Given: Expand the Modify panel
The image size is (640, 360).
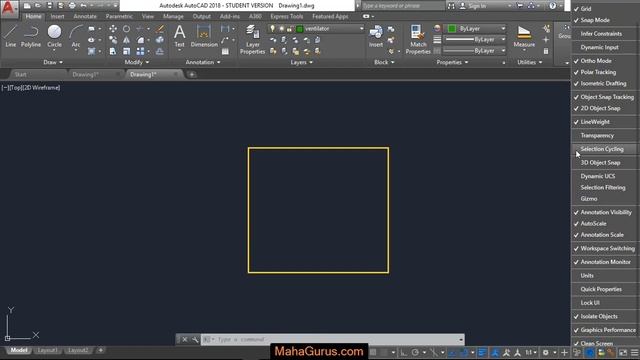Looking at the screenshot, I should click(137, 62).
